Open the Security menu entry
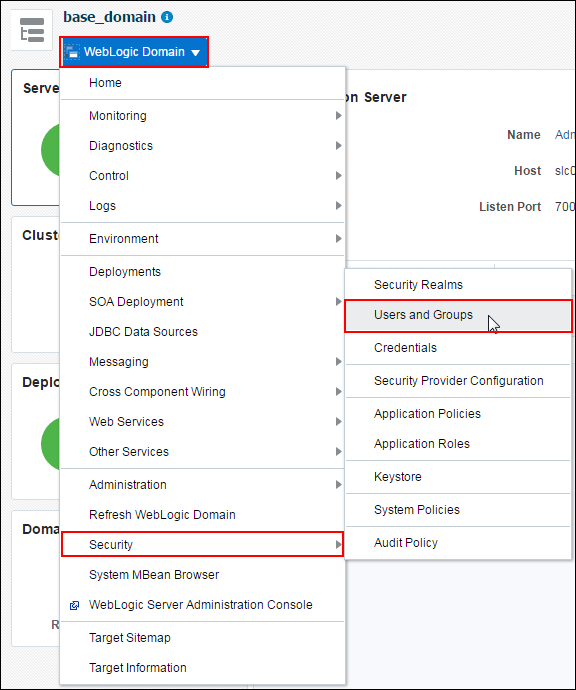Viewport: 576px width, 690px height. coord(202,544)
